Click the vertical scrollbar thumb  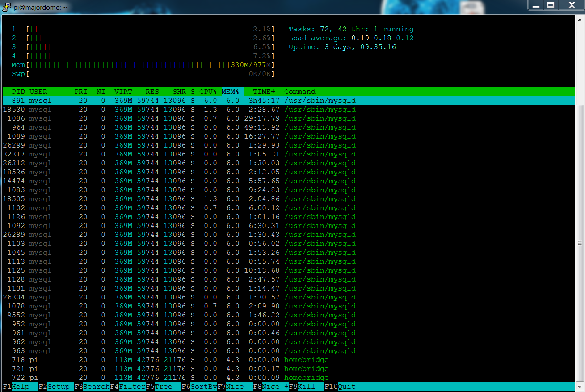pos(580,243)
